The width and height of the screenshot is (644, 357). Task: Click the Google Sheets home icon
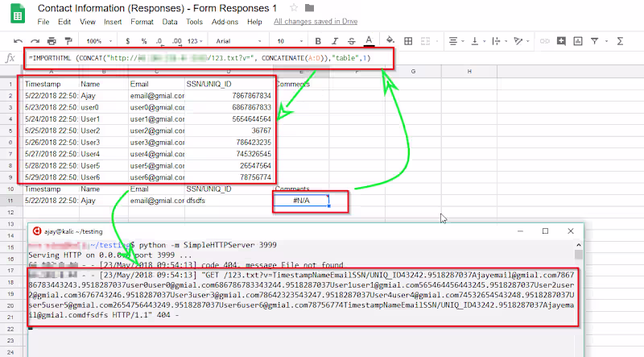pos(17,14)
